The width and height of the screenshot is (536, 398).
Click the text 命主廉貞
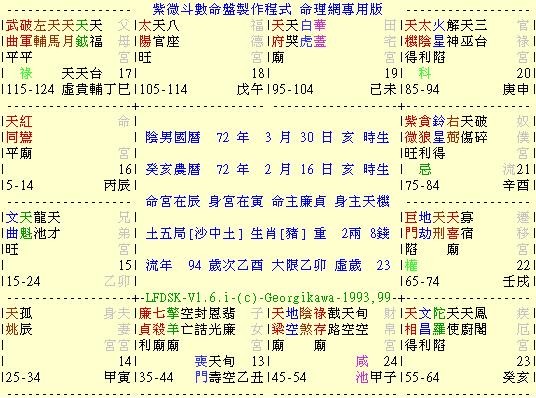tap(299, 201)
